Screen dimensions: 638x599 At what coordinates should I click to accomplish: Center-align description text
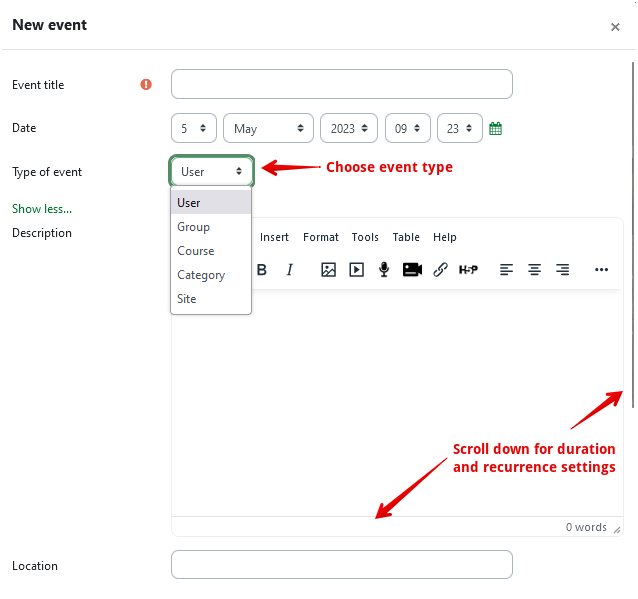[534, 270]
